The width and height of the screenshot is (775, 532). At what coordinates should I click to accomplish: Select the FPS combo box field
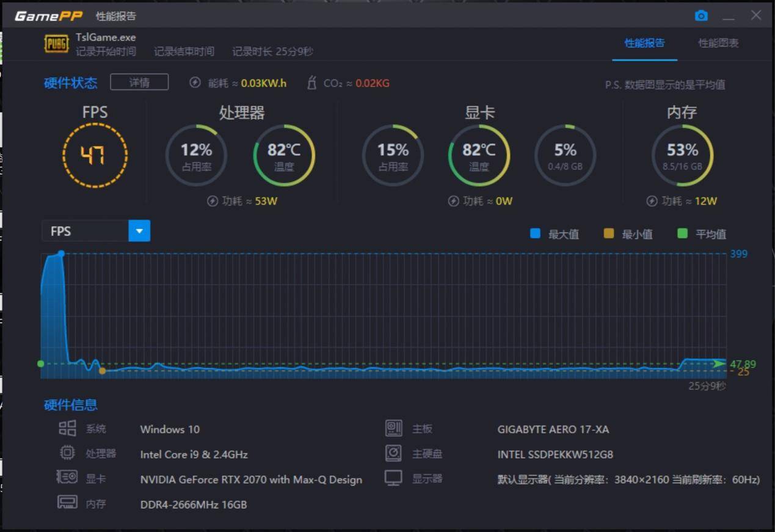pyautogui.click(x=96, y=231)
